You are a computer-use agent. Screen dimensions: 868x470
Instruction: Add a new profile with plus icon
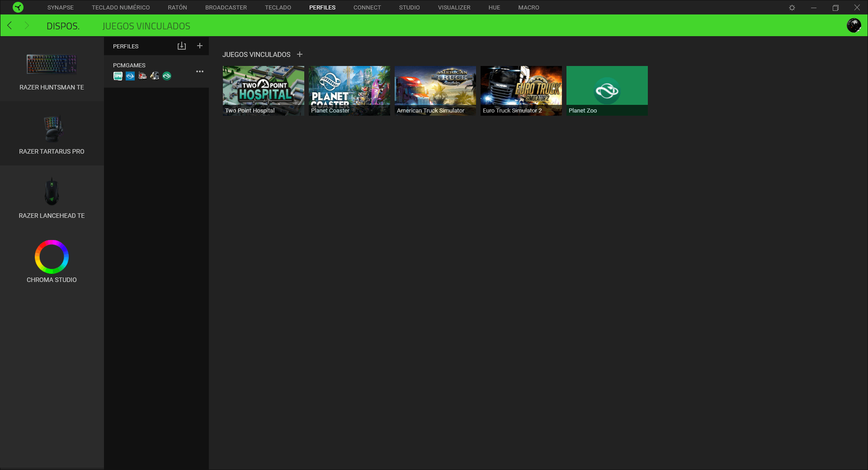200,46
